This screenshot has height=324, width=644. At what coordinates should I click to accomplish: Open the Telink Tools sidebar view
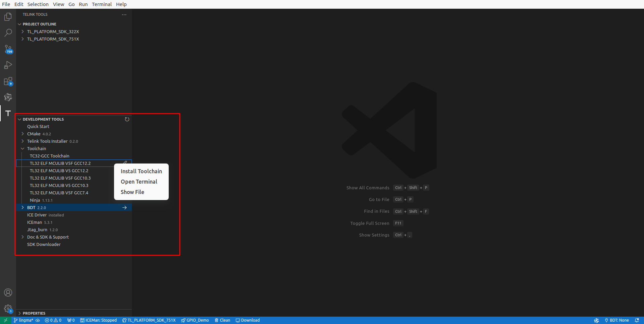(x=8, y=114)
